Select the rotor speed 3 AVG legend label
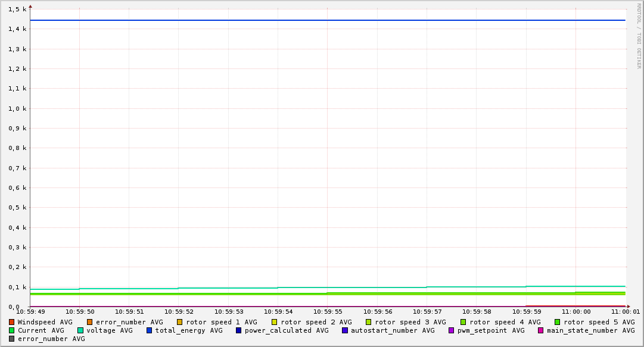644x347 pixels. point(410,322)
